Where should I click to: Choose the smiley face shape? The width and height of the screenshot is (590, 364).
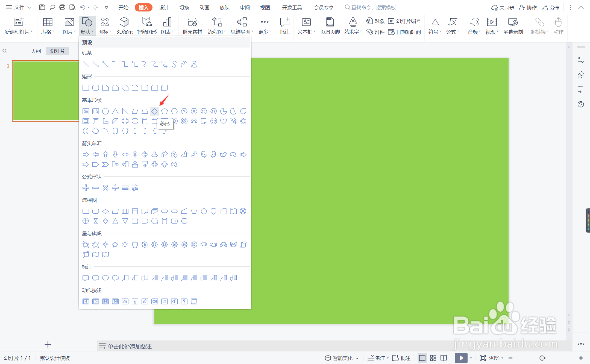click(214, 121)
